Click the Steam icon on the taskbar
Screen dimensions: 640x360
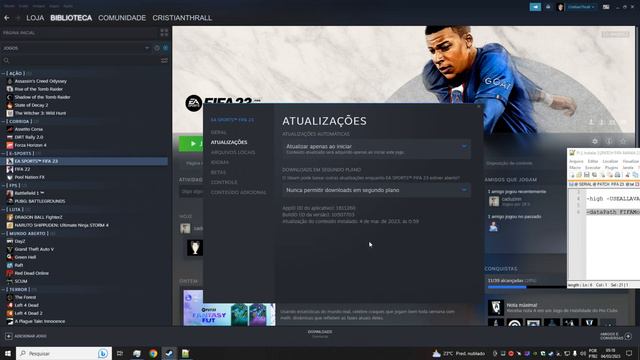(x=169, y=353)
